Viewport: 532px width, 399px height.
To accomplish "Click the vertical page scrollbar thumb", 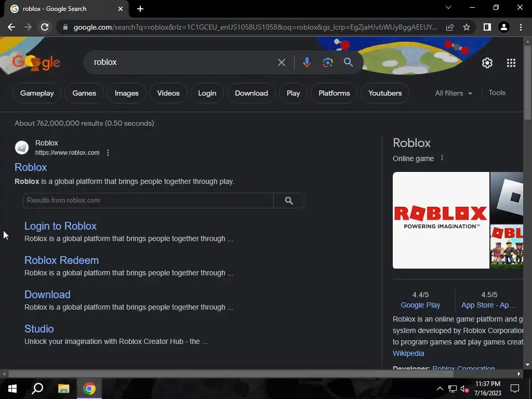I will click(527, 82).
